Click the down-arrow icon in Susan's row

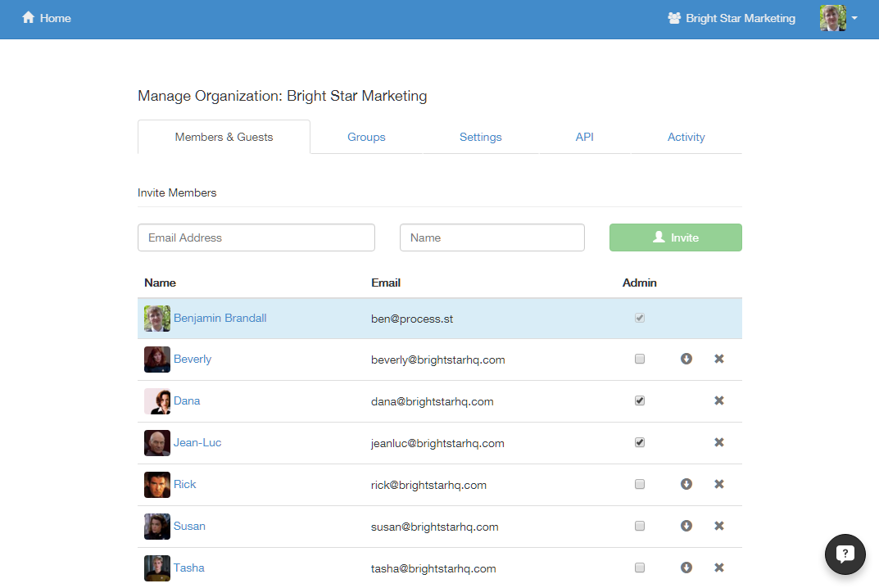pyautogui.click(x=686, y=526)
